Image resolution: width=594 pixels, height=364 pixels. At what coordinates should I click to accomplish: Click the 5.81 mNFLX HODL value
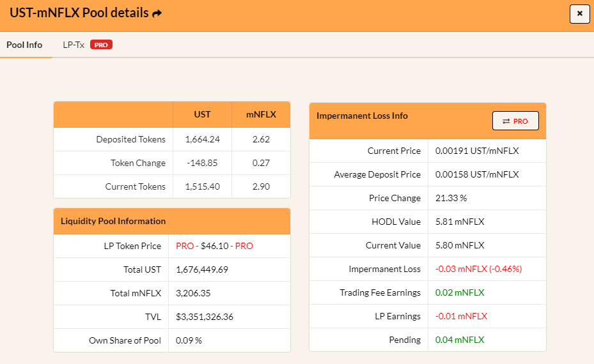pyautogui.click(x=460, y=222)
